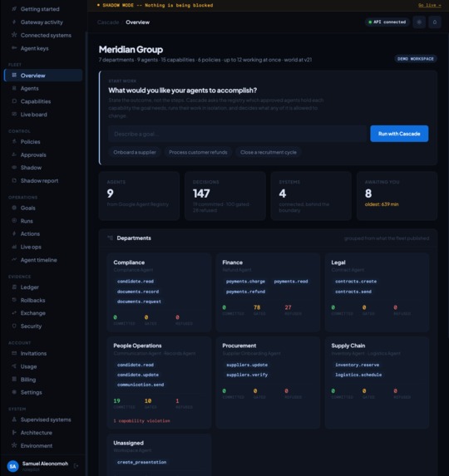Click the Procurement department heading

pos(239,346)
